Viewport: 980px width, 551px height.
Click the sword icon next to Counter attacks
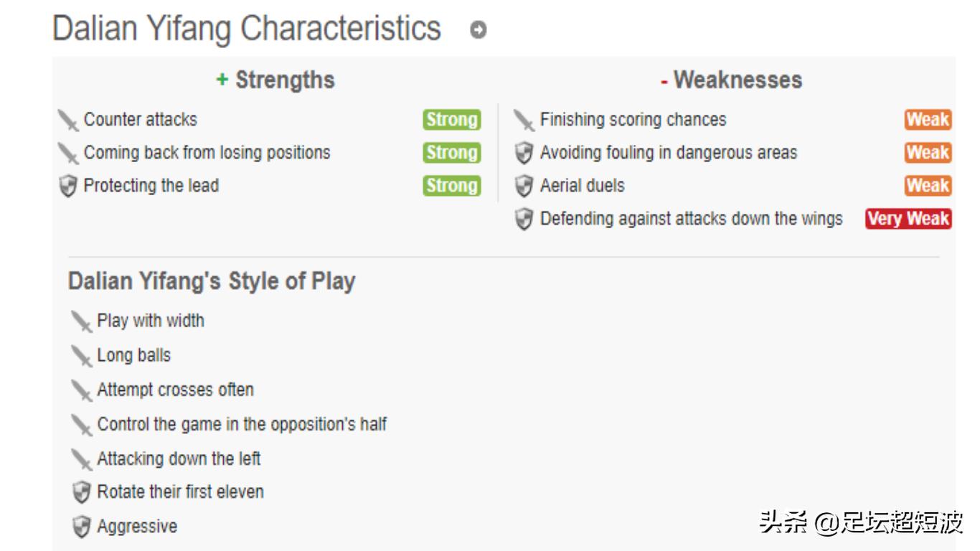[68, 121]
